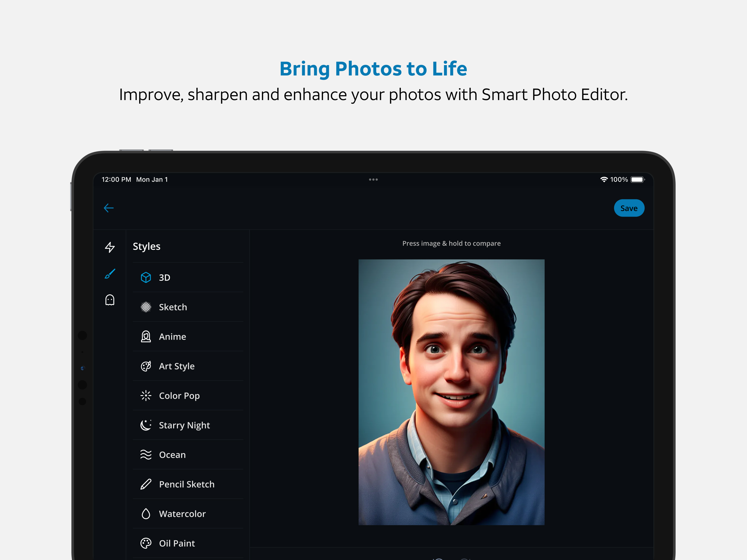Apply the Ocean style
Image resolution: width=747 pixels, height=560 pixels.
pyautogui.click(x=172, y=455)
